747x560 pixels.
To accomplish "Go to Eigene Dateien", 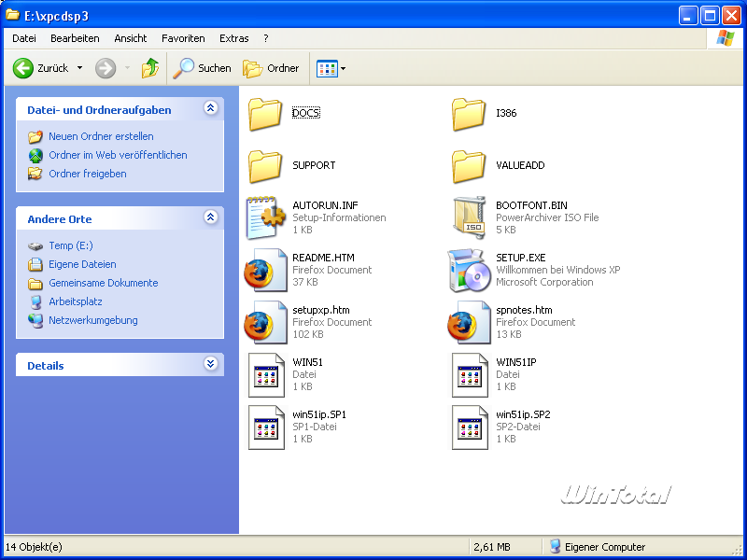I will 82,264.
